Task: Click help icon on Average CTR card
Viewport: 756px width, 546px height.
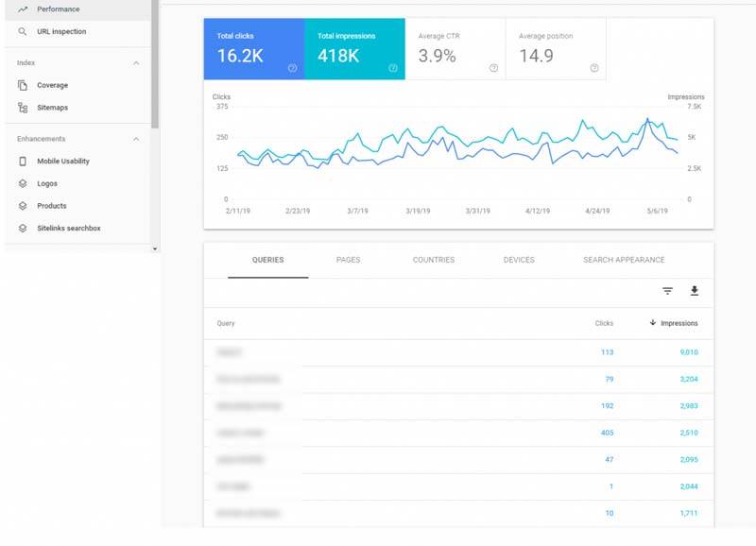Action: coord(493,68)
